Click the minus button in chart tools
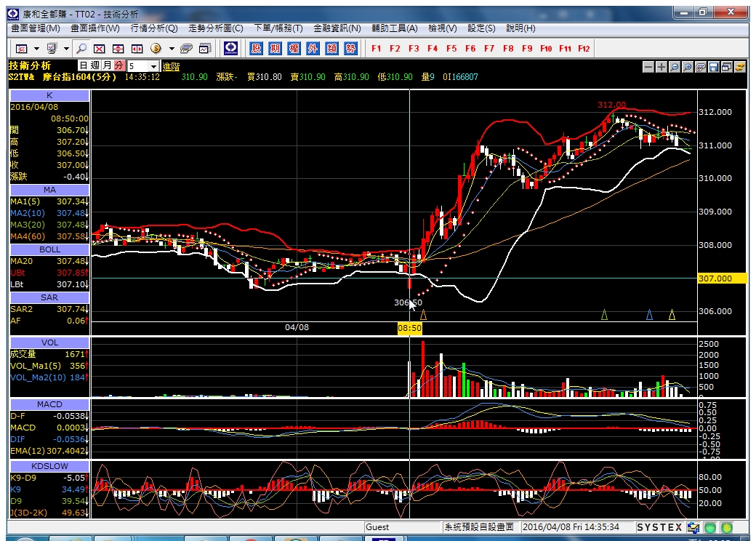 pos(648,67)
